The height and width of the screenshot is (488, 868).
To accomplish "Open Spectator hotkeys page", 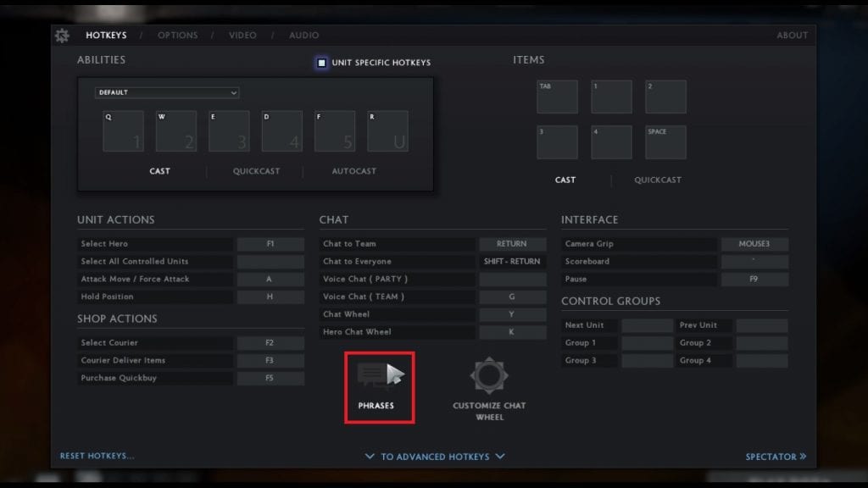I will 776,457.
